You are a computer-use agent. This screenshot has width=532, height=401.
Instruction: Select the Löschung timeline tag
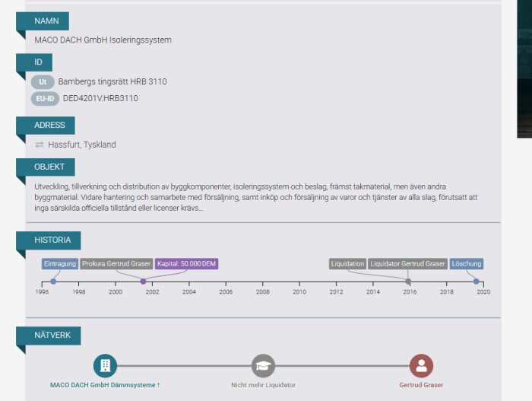tap(467, 264)
